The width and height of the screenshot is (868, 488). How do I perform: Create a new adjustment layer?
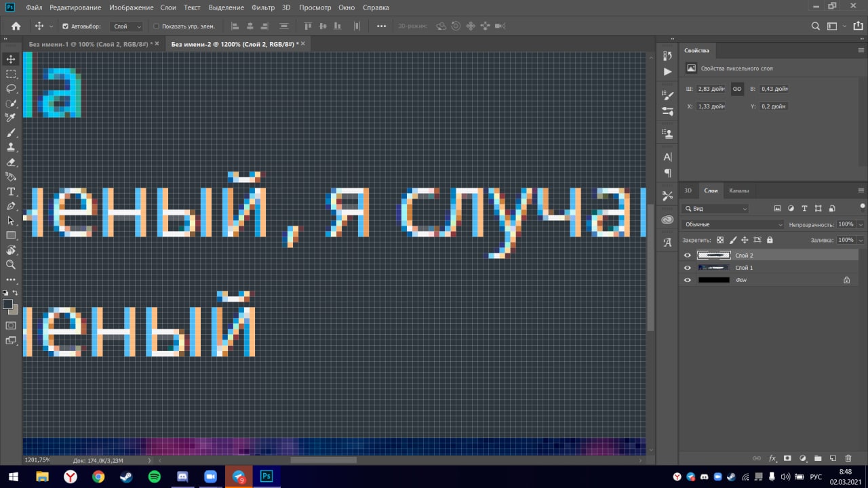[x=803, y=459]
